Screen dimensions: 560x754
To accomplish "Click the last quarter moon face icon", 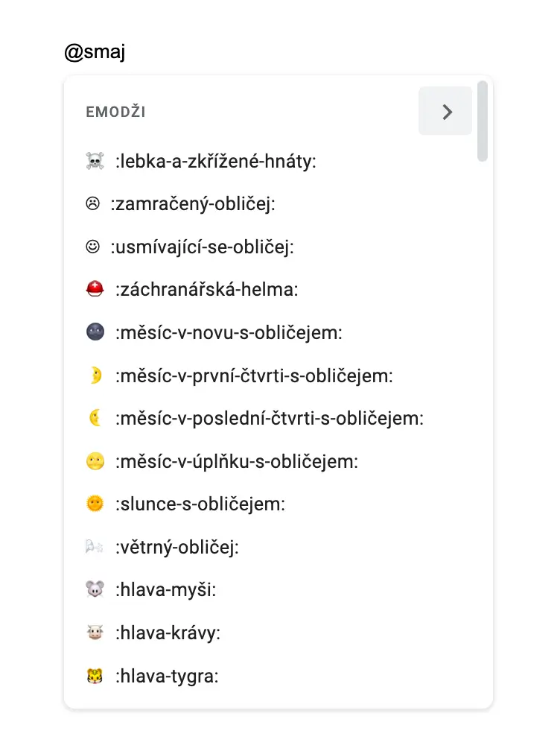I will (95, 419).
